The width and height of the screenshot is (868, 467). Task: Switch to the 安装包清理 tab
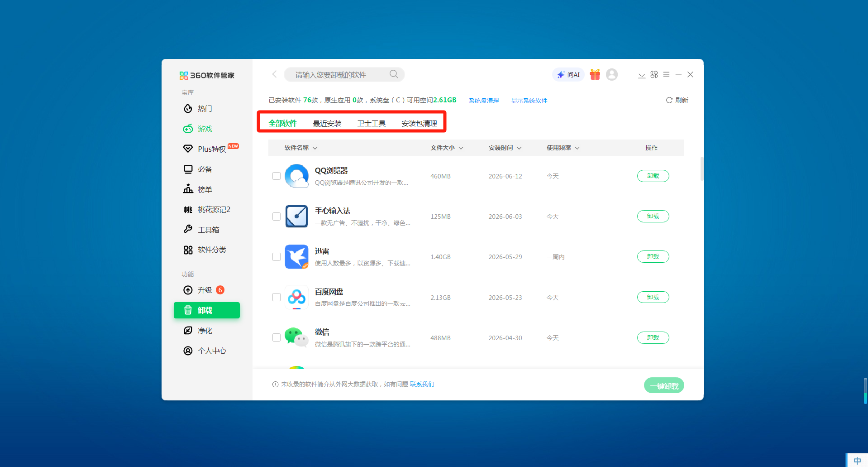(420, 123)
